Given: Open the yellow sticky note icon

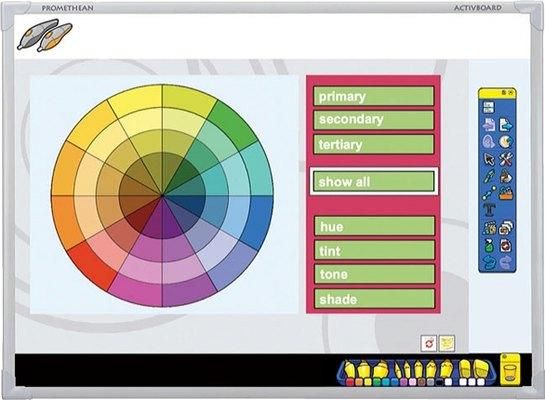Looking at the screenshot, I should click(447, 344).
